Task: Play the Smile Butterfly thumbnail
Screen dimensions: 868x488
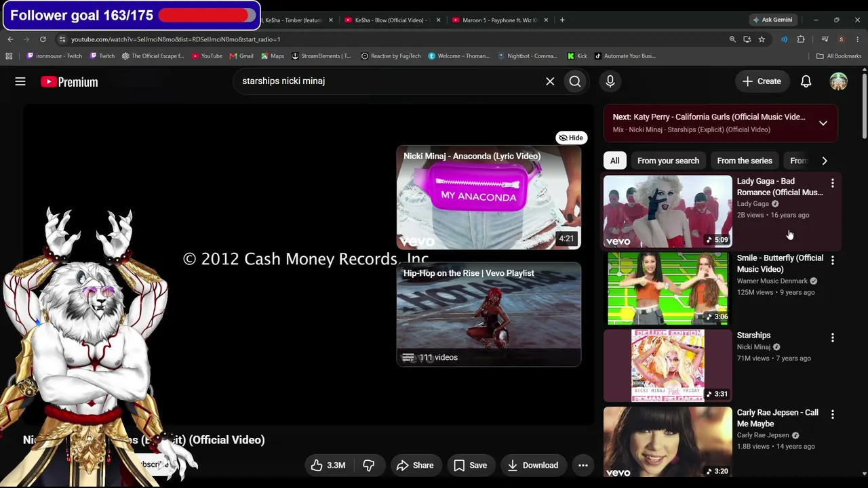Action: [x=668, y=288]
